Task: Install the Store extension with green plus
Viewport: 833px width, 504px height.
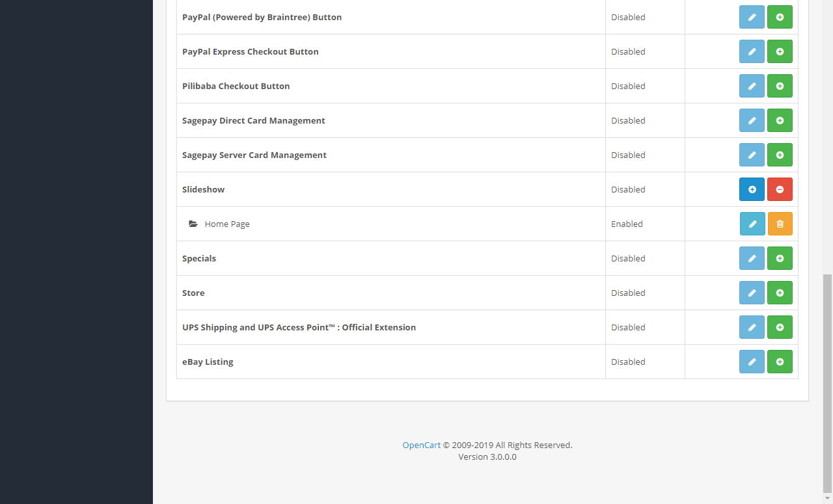Action: pos(780,293)
